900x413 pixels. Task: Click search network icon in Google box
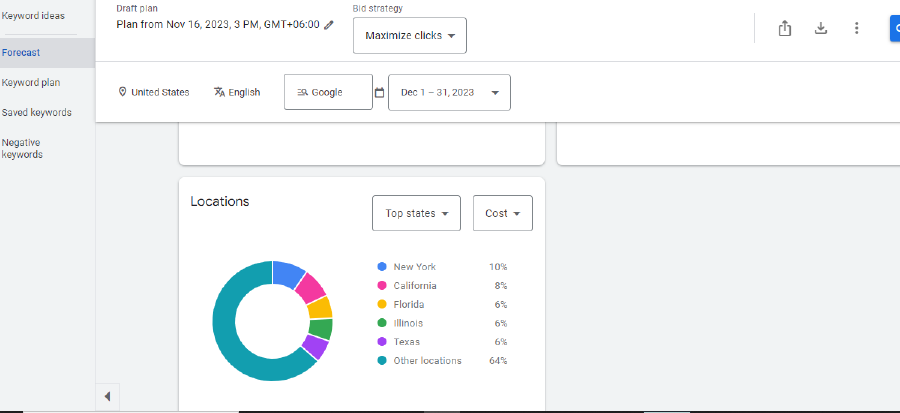click(302, 92)
